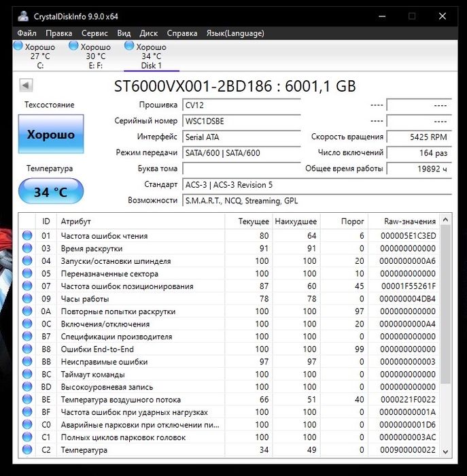Select the Полных циклов парковок головок row
This screenshot has width=467, height=476.
coord(229,437)
